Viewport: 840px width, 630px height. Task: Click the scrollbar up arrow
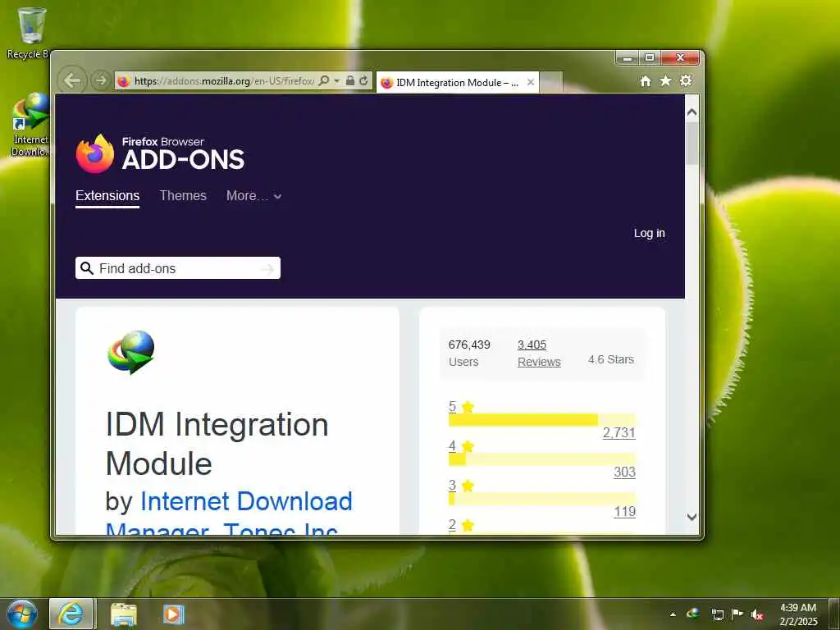[692, 112]
